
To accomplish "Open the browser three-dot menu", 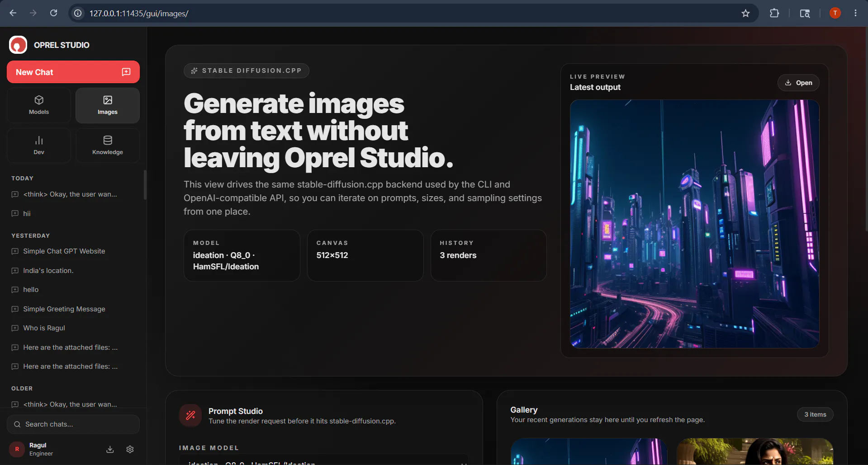I will click(x=855, y=13).
